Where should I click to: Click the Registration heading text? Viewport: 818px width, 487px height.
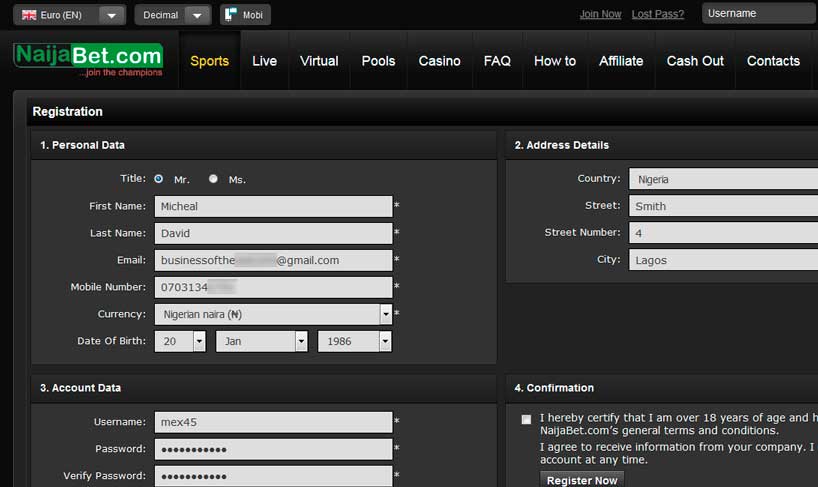tap(67, 112)
